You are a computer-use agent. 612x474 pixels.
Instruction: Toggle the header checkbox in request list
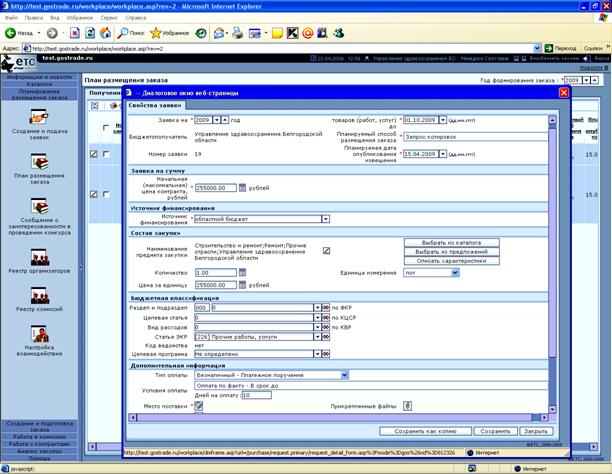click(106, 128)
